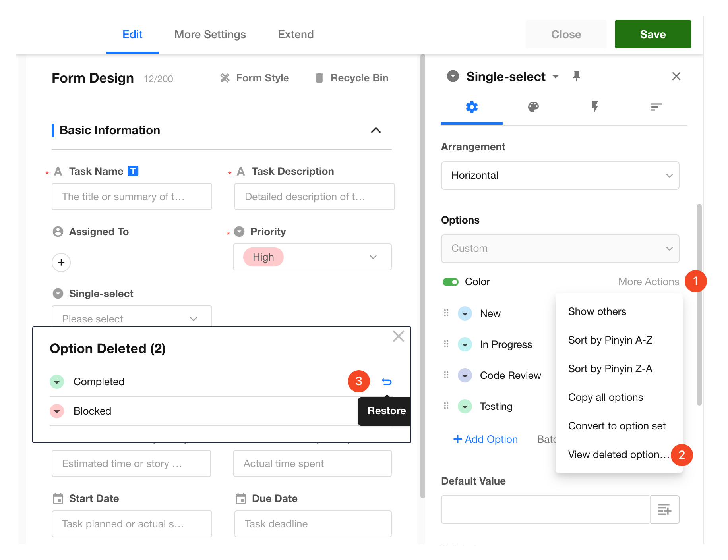Image resolution: width=728 pixels, height=560 pixels.
Task: Open the lightning bolt events tab
Action: click(594, 107)
